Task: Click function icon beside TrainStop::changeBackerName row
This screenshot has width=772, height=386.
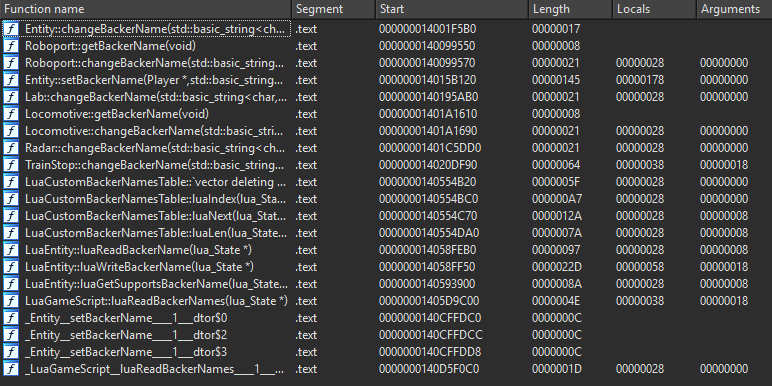Action: (11, 165)
